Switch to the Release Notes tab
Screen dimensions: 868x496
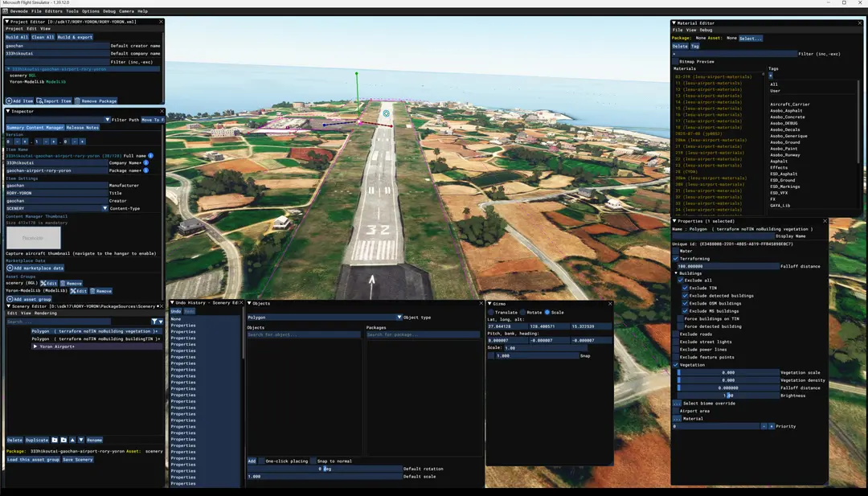coord(83,127)
